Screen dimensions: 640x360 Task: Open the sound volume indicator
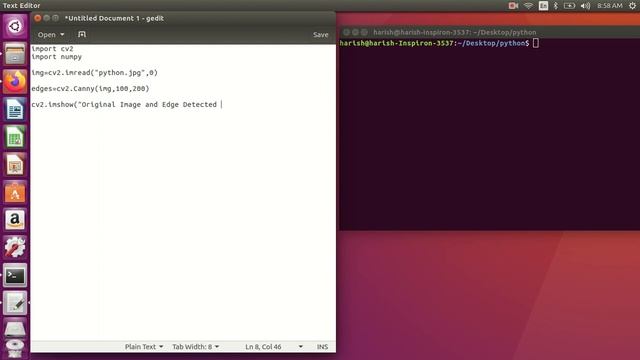coord(585,6)
